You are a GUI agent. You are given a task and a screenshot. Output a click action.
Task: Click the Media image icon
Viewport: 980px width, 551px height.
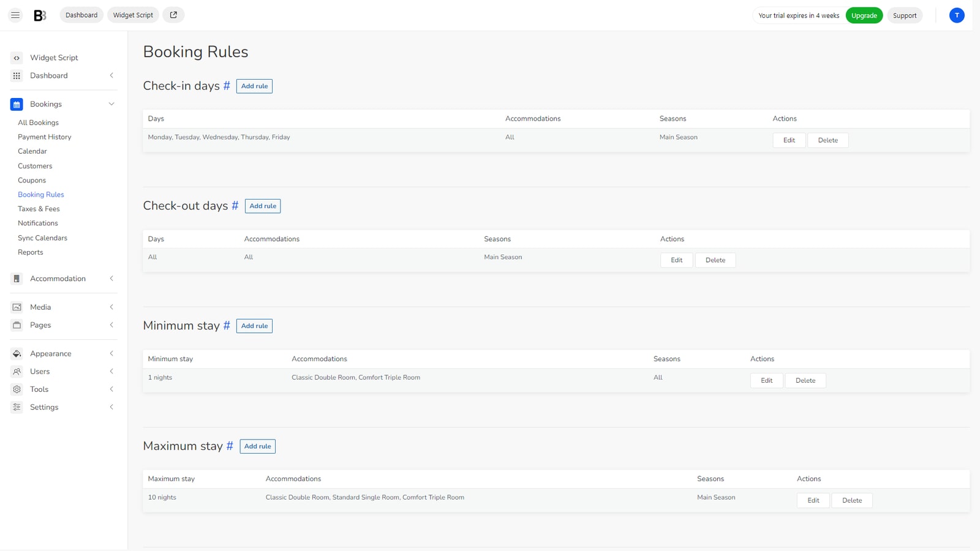[x=16, y=307]
